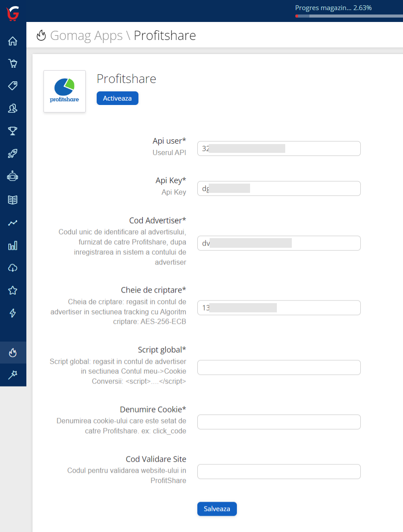Click the cloud download icon
The height and width of the screenshot is (532, 403).
click(x=13, y=268)
